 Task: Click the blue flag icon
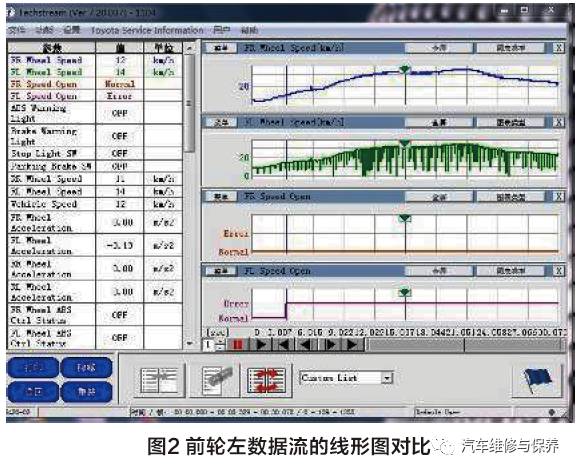537,380
